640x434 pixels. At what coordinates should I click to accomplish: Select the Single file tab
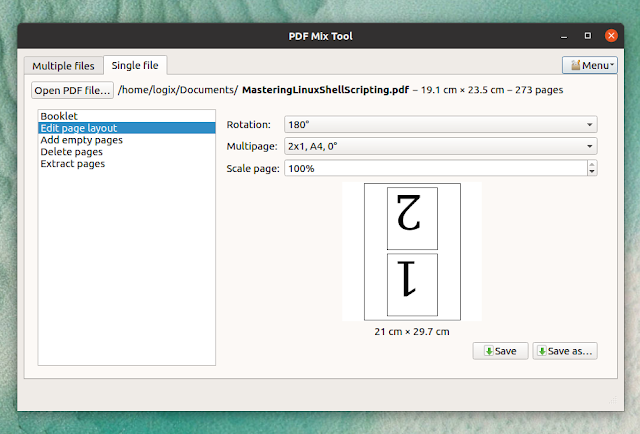pyautogui.click(x=135, y=65)
